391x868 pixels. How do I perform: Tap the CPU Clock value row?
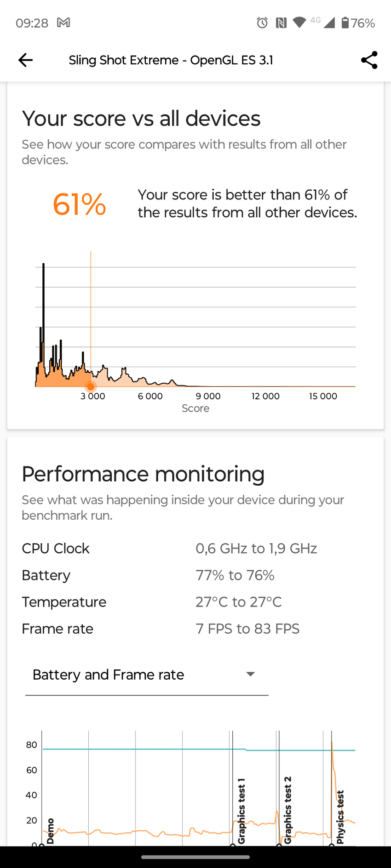click(256, 549)
